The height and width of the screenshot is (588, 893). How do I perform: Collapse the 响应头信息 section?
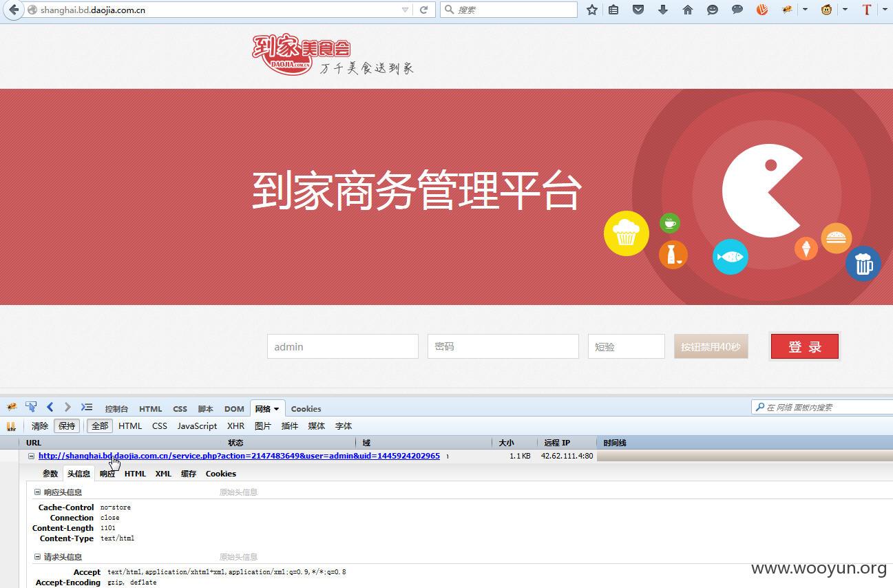click(37, 492)
